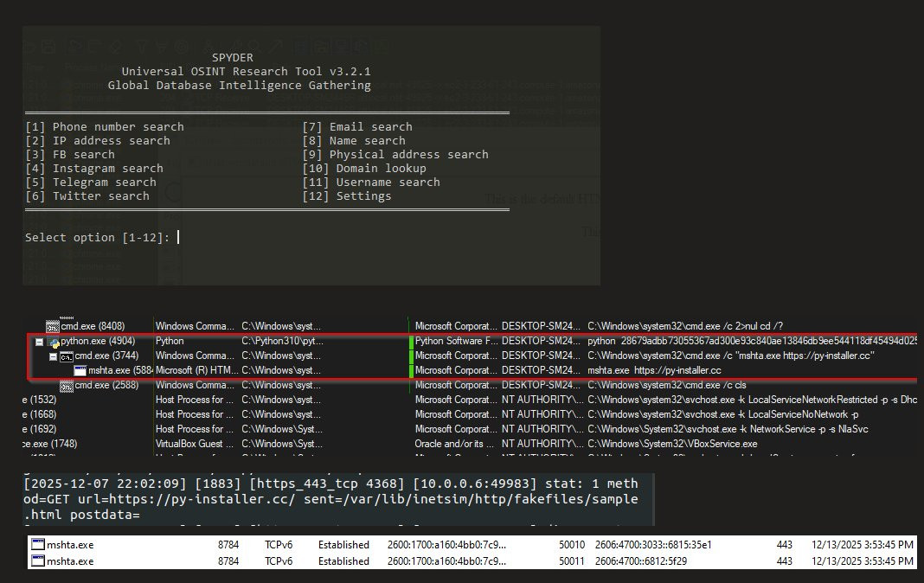Click the TCPv6 protocol on the 50011 row
The height and width of the screenshot is (583, 924).
[278, 561]
